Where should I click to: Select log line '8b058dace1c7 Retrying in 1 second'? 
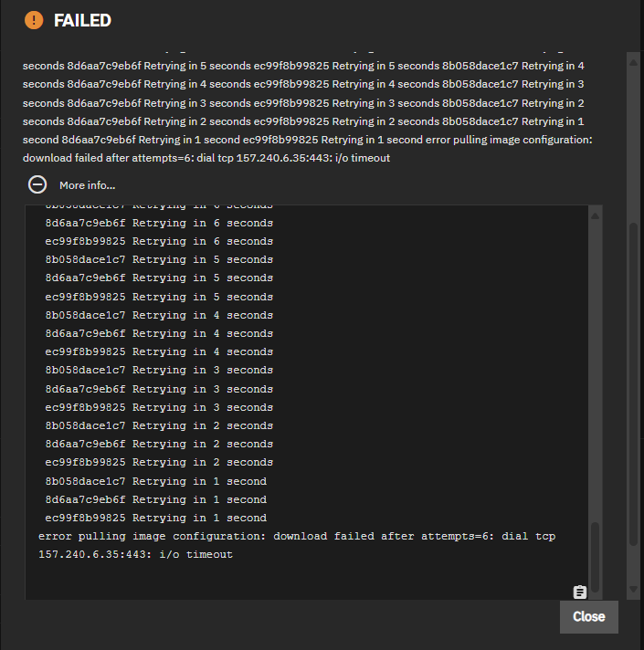(155, 481)
